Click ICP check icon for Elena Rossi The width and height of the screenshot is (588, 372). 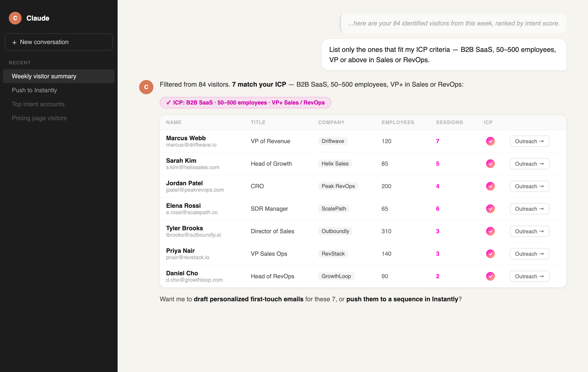pyautogui.click(x=490, y=209)
